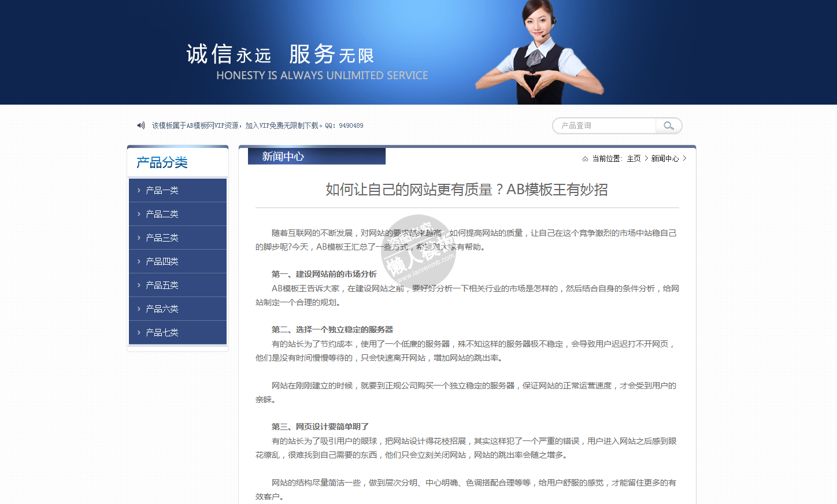837x504 pixels.
Task: Click the chevron after 新闻中心 breadcrumb
Action: pyautogui.click(x=684, y=158)
